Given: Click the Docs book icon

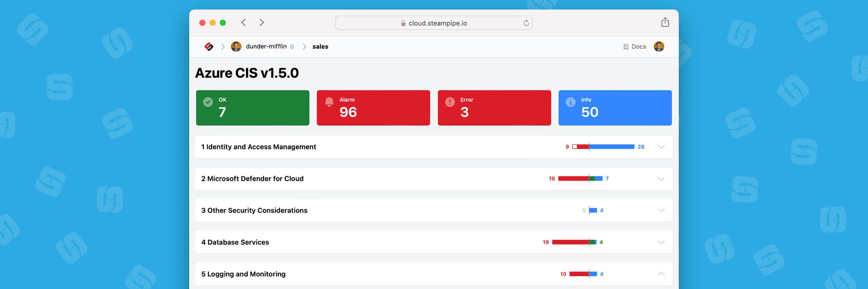Looking at the screenshot, I should [x=626, y=47].
